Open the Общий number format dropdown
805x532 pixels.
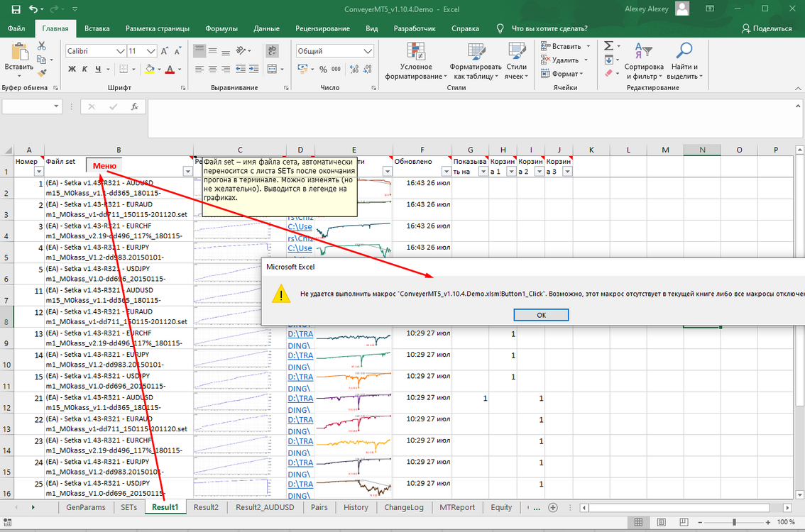click(x=368, y=51)
